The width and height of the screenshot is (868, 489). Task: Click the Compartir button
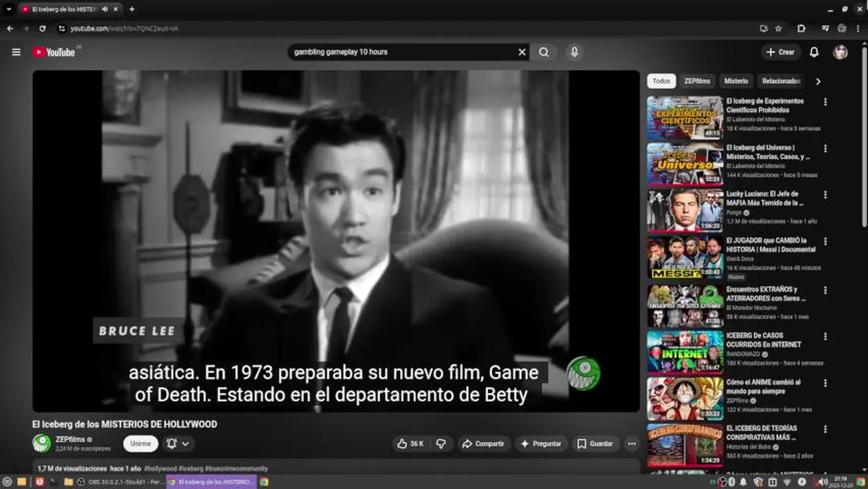484,443
